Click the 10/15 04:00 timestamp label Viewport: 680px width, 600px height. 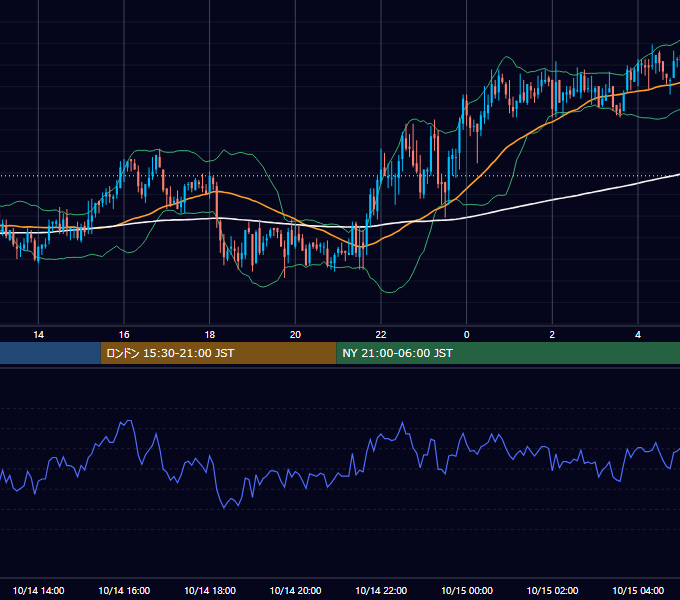(638, 590)
